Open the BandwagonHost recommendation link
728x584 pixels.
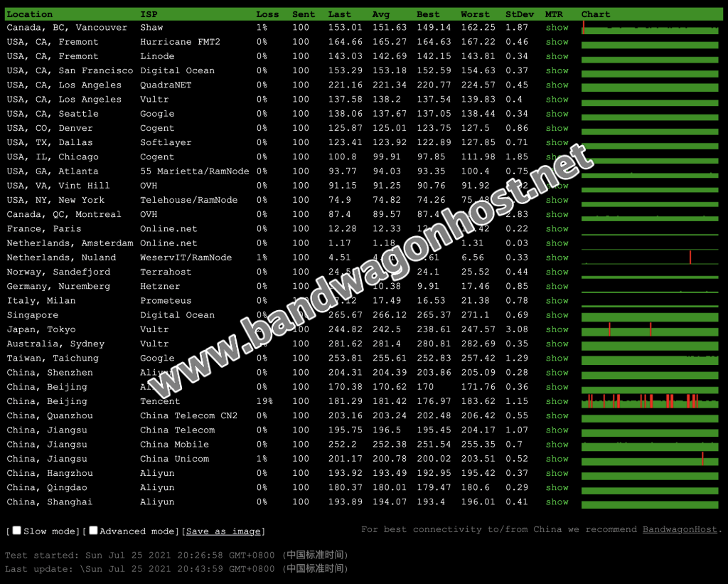click(x=680, y=529)
